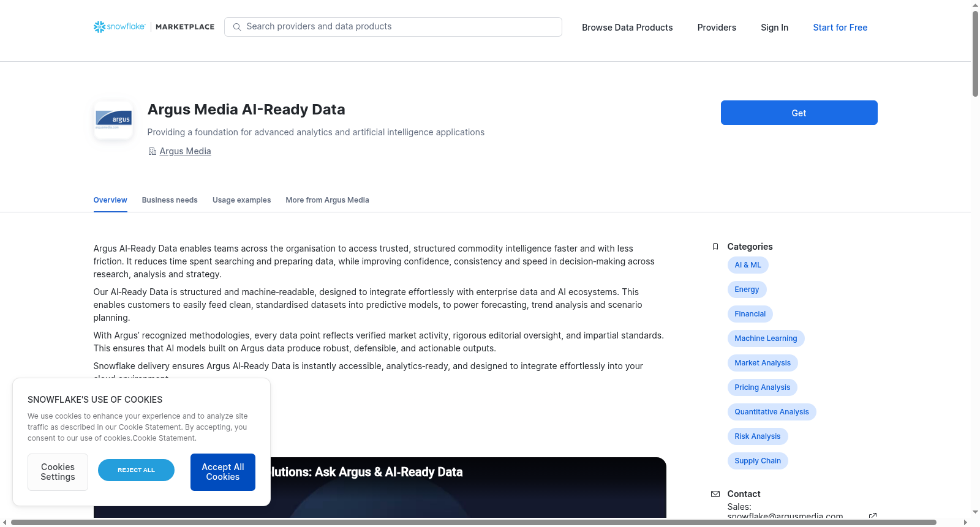980x527 pixels.
Task: Click the Snowflake logo icon
Action: coord(99,27)
